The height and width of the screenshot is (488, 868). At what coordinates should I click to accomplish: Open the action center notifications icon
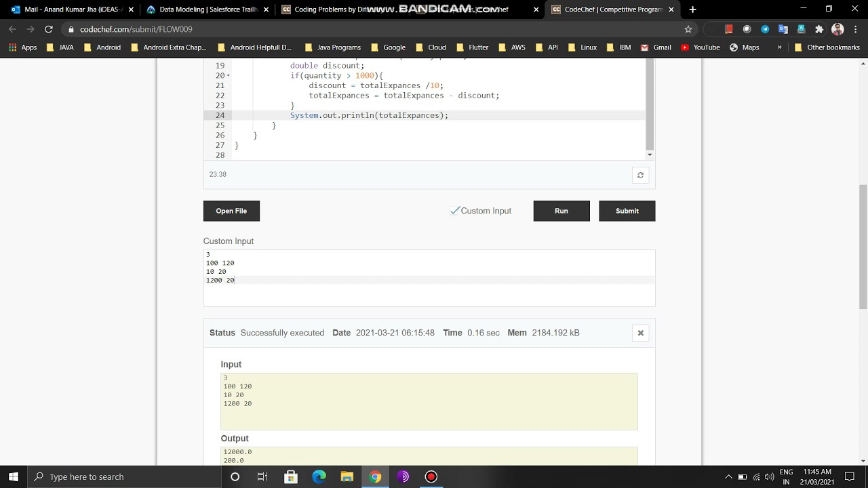coord(850,476)
